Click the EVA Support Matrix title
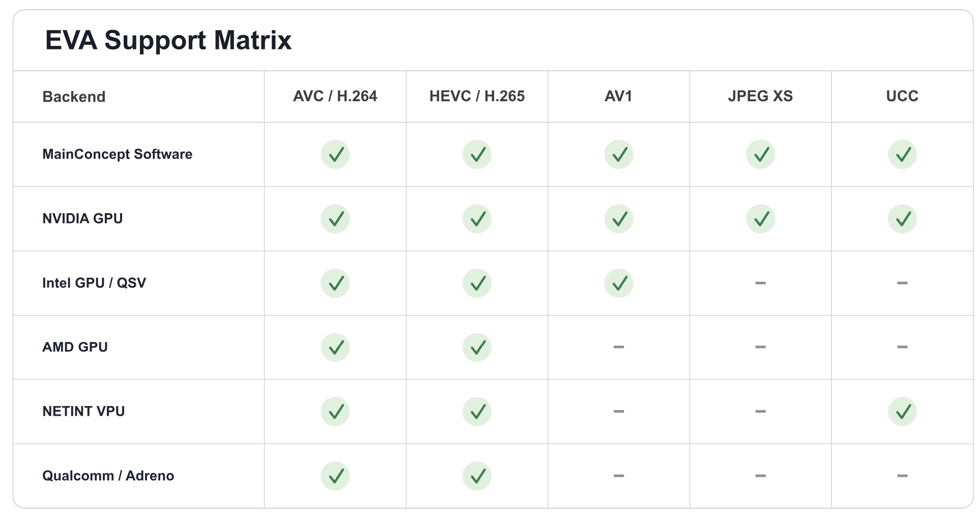This screenshot has height=519, width=980. tap(168, 40)
